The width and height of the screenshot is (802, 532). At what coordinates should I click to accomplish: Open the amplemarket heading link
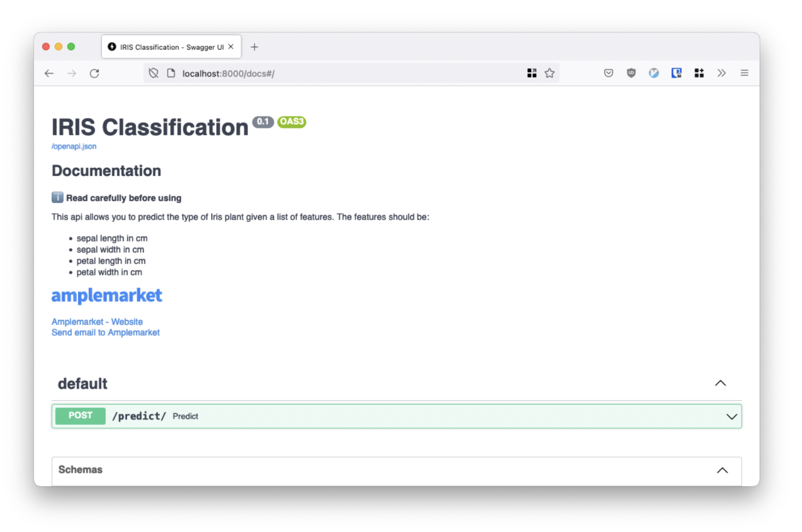point(106,295)
